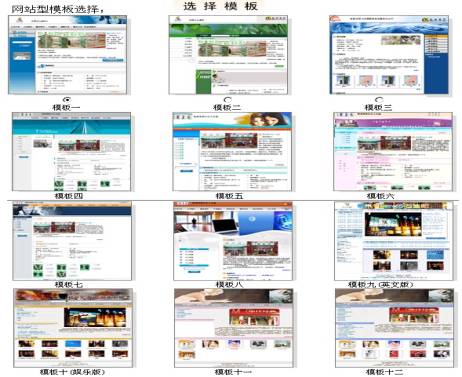Choose the 模板三 radio button

[379, 99]
